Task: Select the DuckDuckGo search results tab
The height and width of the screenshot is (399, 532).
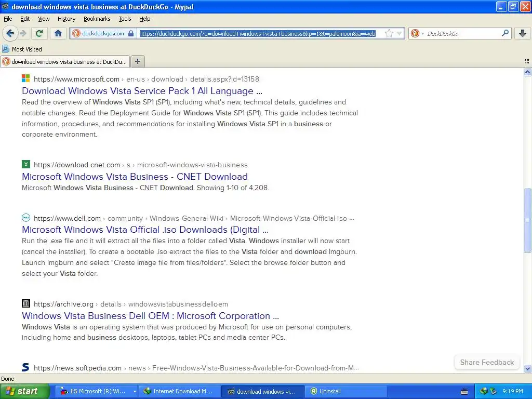Action: [65, 62]
